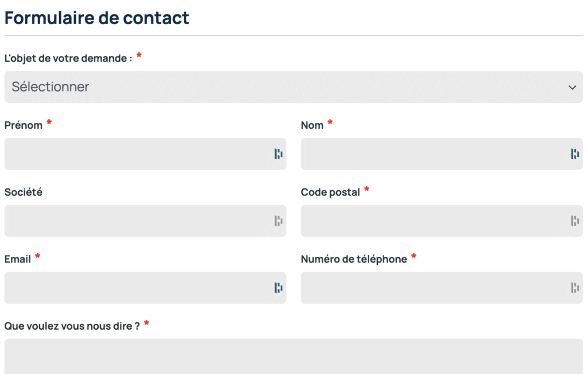The image size is (588, 374).
Task: Click the "Numéro de téléphone" label text
Action: pos(354,259)
